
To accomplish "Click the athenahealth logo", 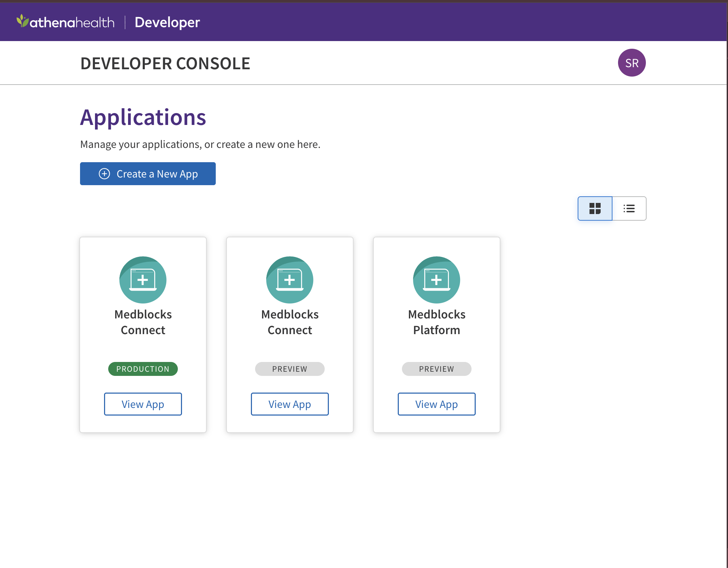I will [x=65, y=22].
